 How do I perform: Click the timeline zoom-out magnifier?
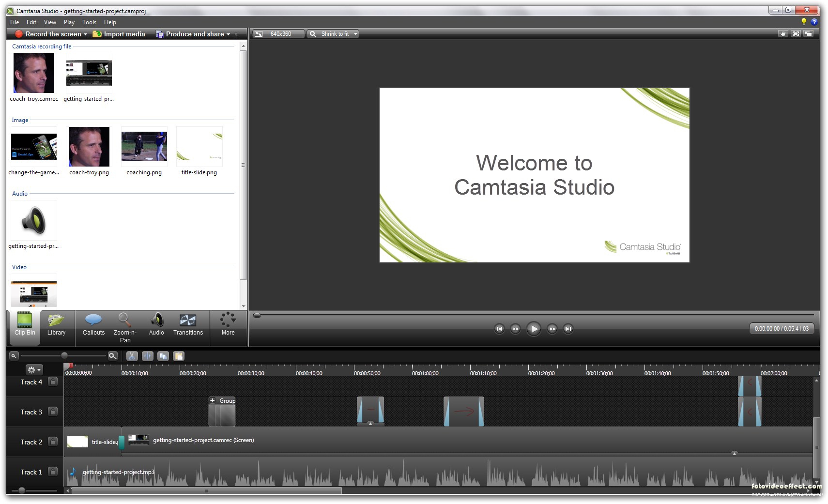click(14, 356)
